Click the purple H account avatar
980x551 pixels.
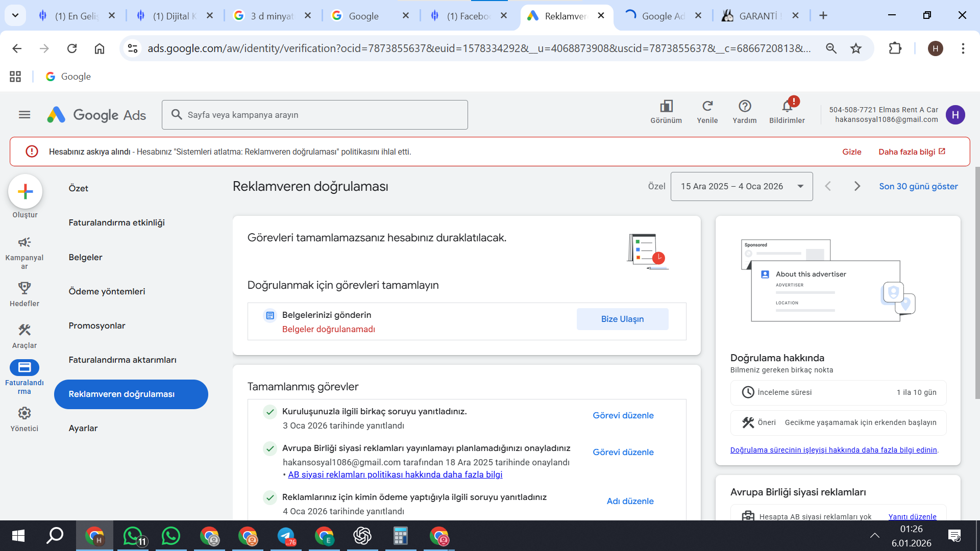(x=955, y=115)
